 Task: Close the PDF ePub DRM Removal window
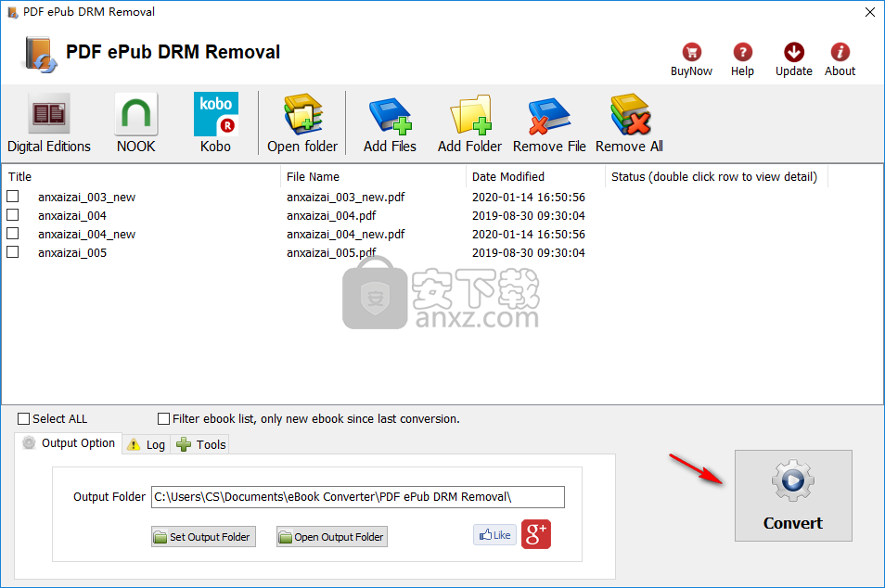coord(870,12)
